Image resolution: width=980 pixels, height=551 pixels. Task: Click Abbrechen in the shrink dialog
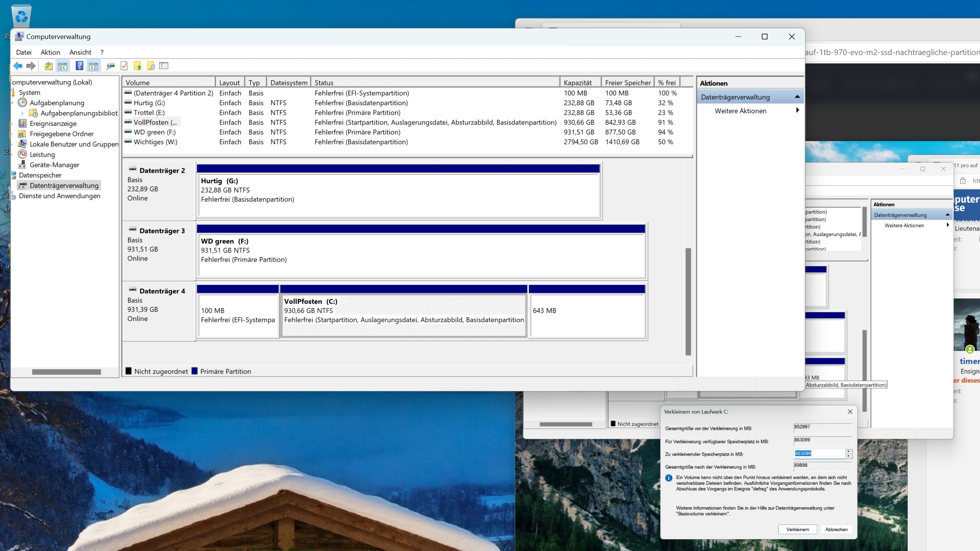[x=836, y=530]
